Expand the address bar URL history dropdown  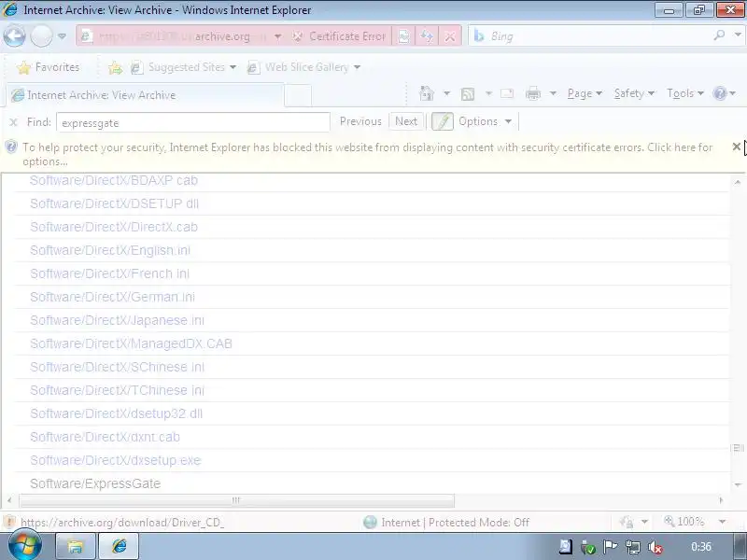277,36
